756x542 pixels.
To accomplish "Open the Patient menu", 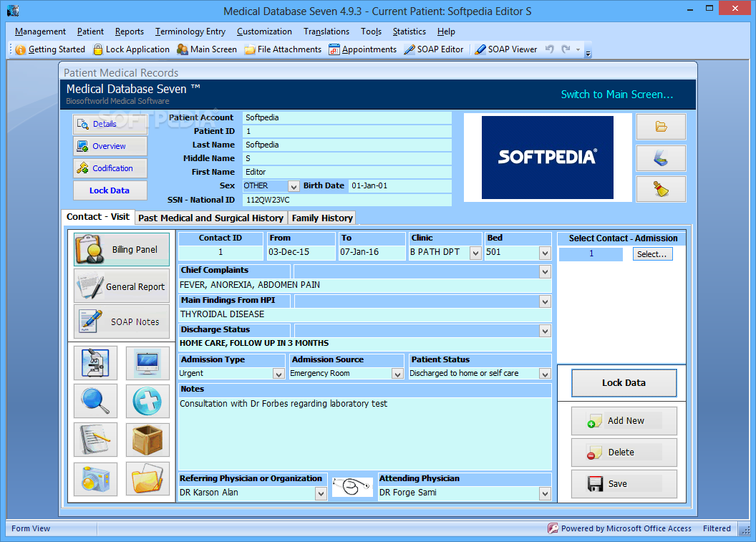I will point(90,32).
